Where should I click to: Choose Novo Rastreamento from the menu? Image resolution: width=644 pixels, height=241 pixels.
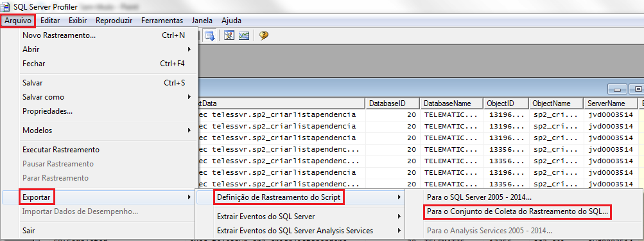tap(100, 35)
